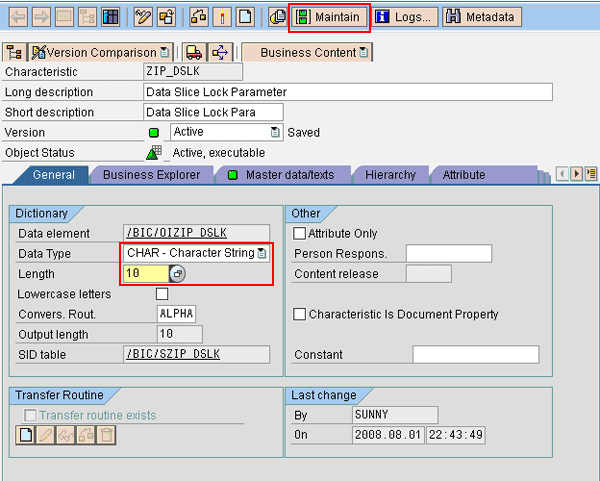Image resolution: width=600 pixels, height=481 pixels.
Task: Click the Object Status activate icon
Action: click(x=153, y=153)
